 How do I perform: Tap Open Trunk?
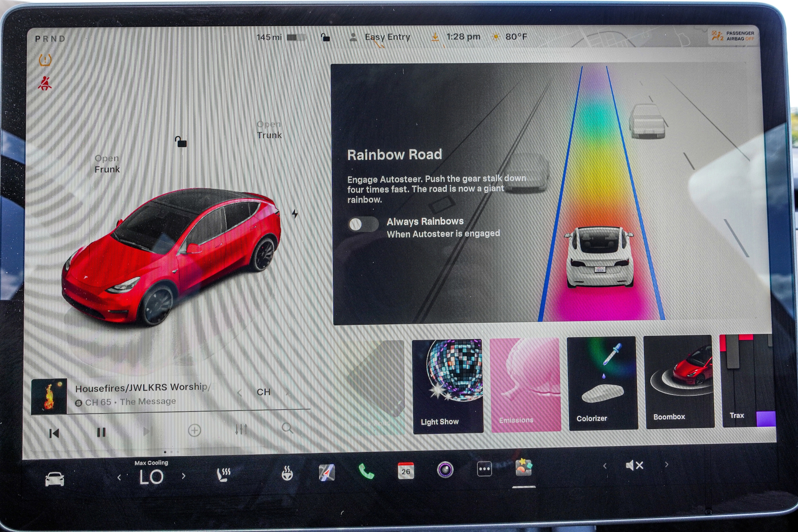point(269,130)
